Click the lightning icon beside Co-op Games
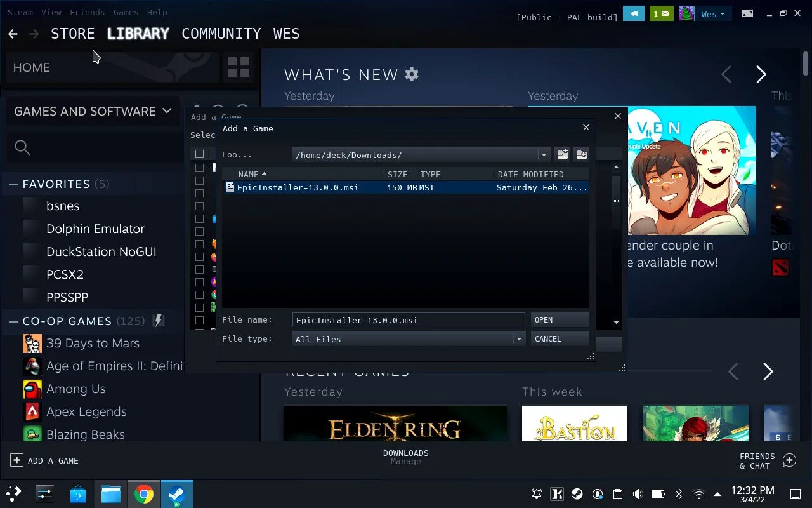This screenshot has width=812, height=508. (x=159, y=321)
